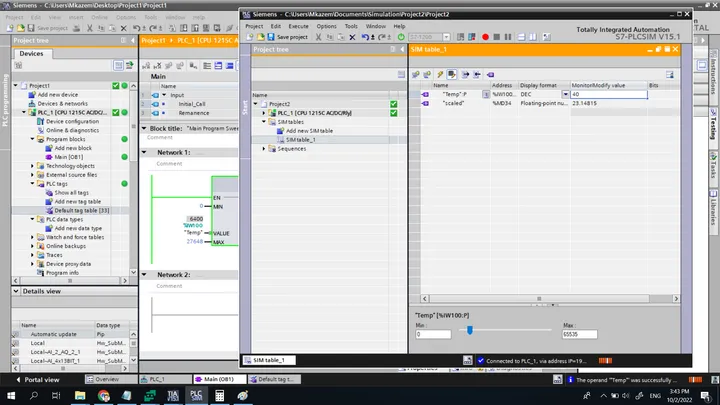Toggle the green checkbox next to PLC_1 in PLCSIM tree

click(x=394, y=113)
